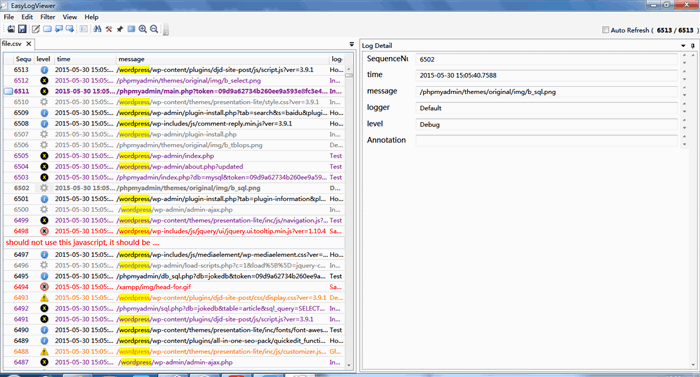Toggle the Log Detail panel auto-hide pin
The image size is (700, 377).
click(692, 46)
